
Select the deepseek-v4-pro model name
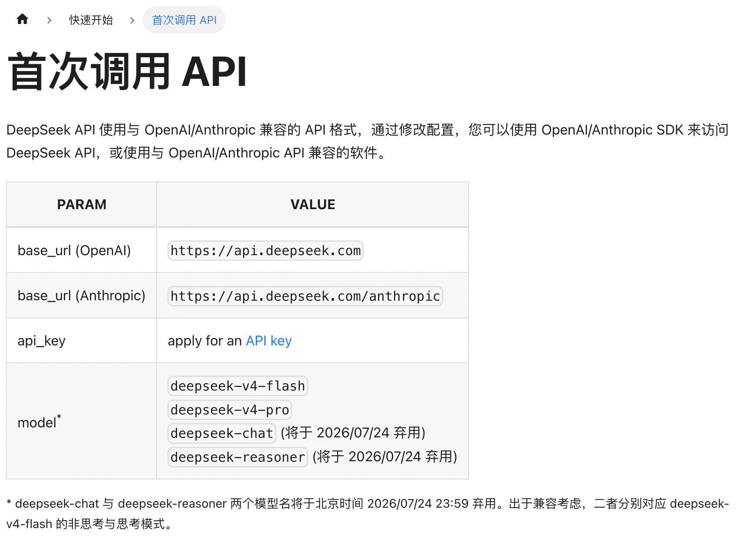(x=230, y=410)
